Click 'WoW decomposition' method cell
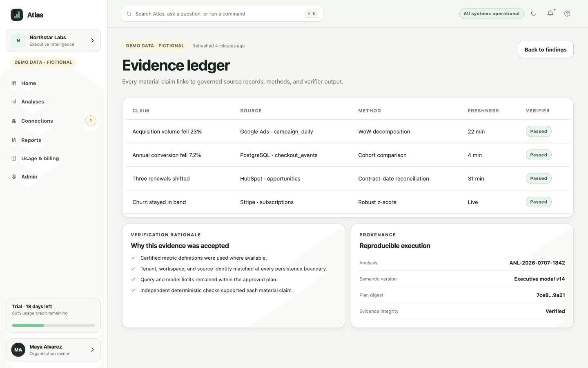This screenshot has height=368, width=588. pos(384,132)
